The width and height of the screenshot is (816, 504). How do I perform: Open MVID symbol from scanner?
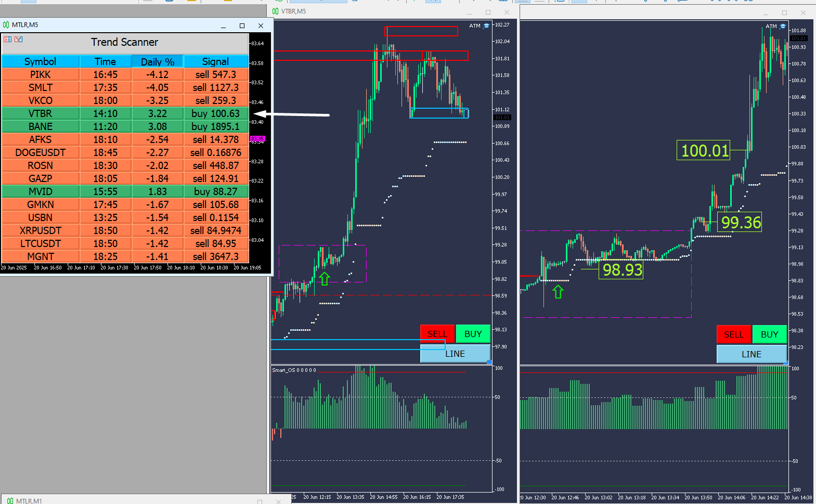coord(41,191)
